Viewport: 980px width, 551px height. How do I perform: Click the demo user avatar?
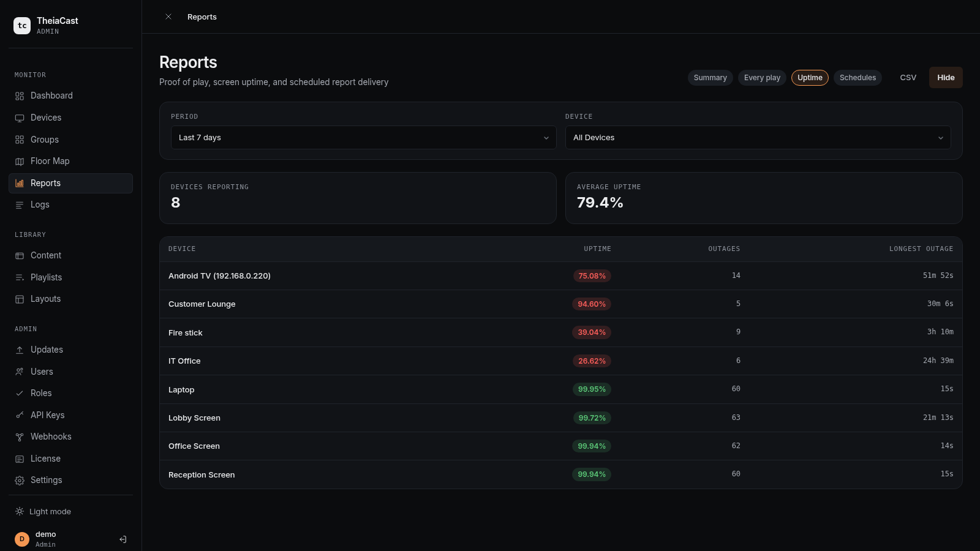[x=22, y=539]
